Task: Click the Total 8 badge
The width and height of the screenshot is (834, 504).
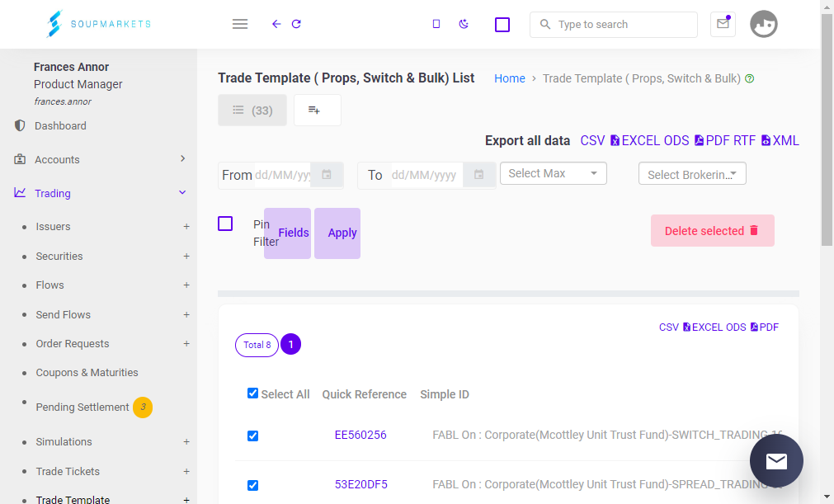Action: tap(257, 345)
